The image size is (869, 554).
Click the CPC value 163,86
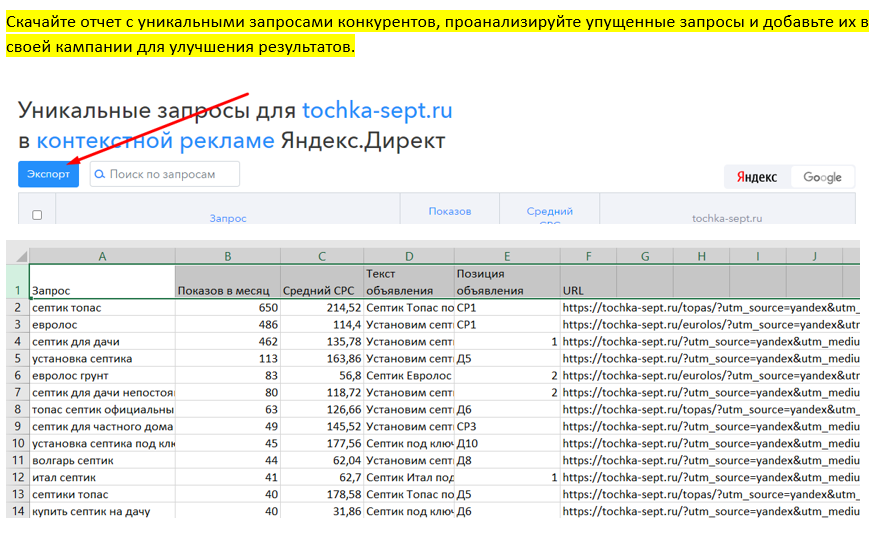322,358
